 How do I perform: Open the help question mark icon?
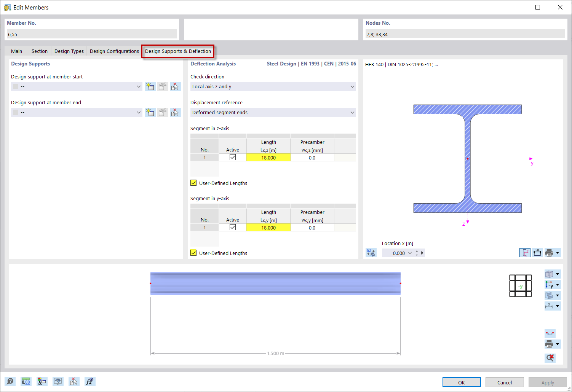pyautogui.click(x=10, y=381)
